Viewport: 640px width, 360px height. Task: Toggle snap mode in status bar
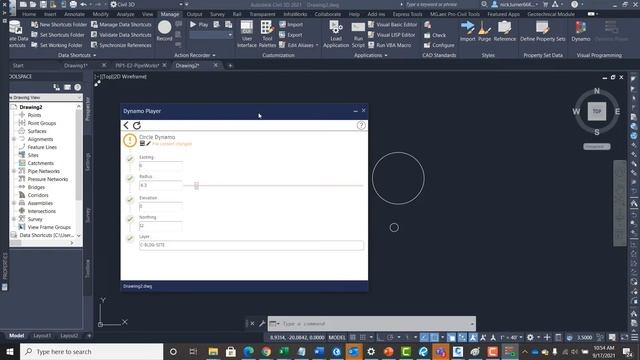(362, 338)
